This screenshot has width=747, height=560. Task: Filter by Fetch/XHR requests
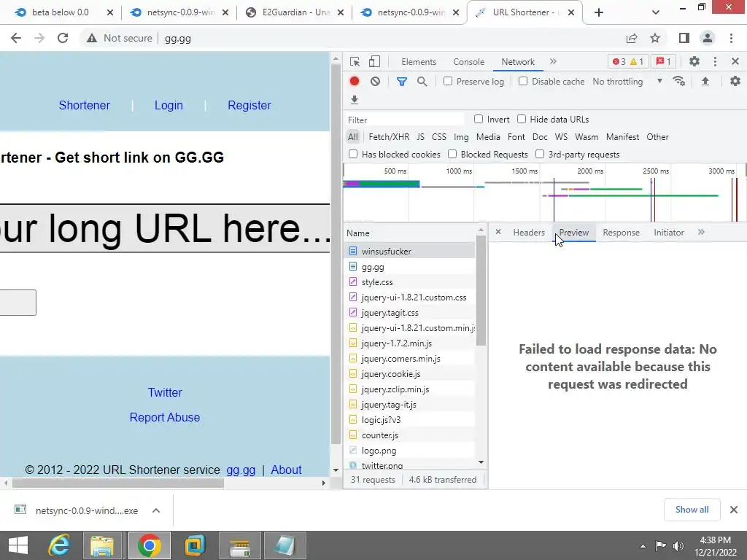[389, 136]
